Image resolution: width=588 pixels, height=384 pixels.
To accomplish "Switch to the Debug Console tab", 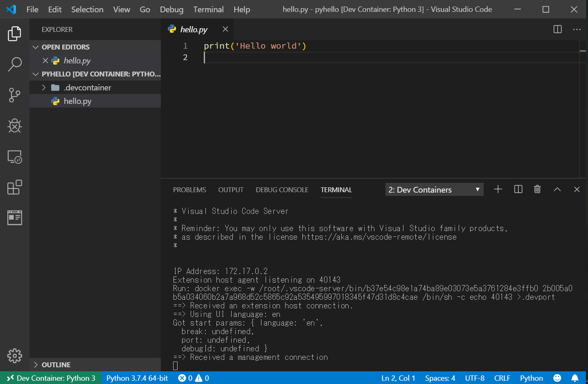I will click(282, 190).
